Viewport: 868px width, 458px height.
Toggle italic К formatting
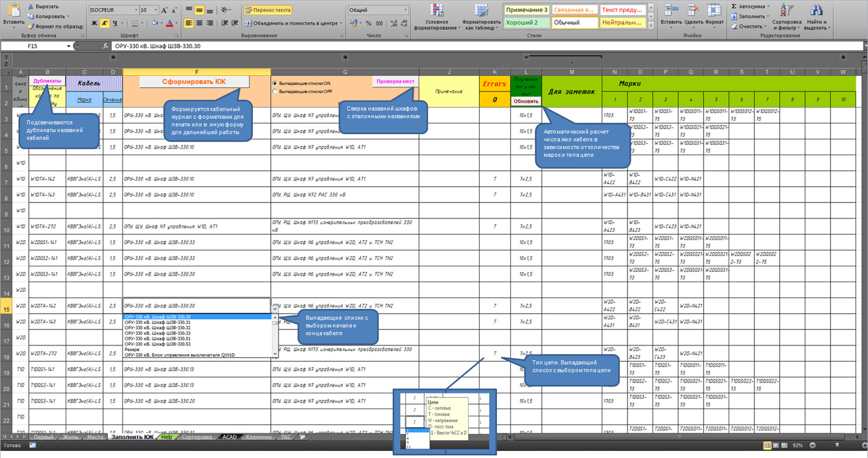(x=105, y=23)
